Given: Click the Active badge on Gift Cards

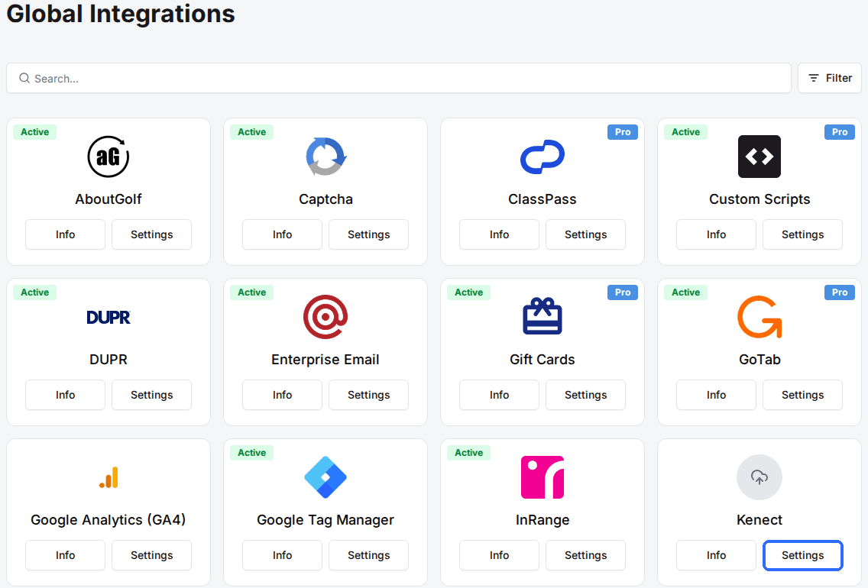Looking at the screenshot, I should [x=469, y=292].
